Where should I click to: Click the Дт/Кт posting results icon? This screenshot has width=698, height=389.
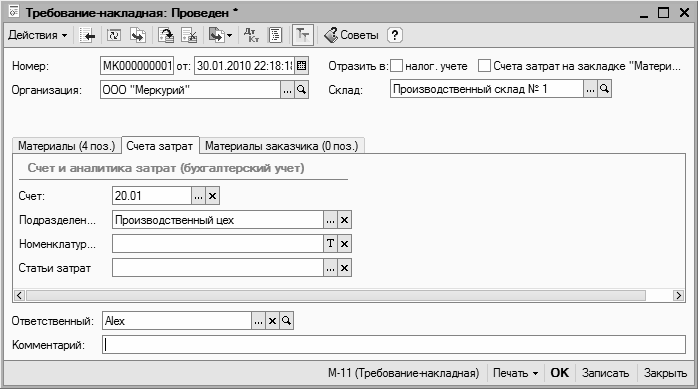251,35
